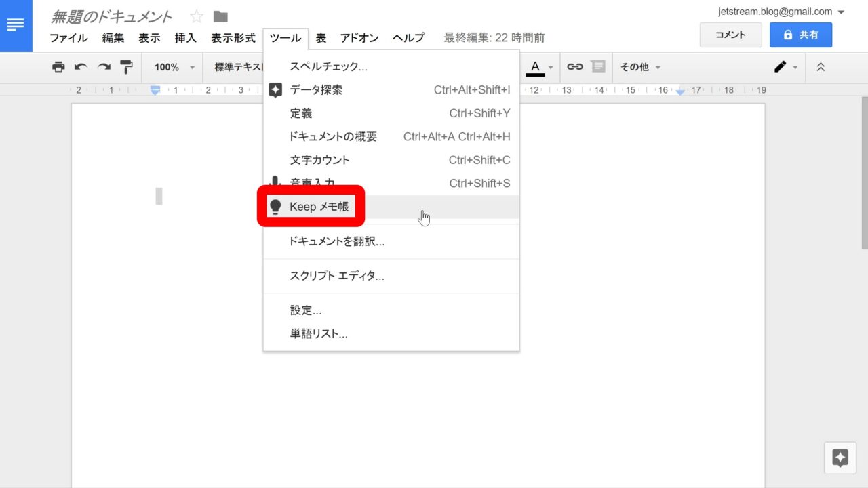Open the その他 dropdown

[x=640, y=67]
